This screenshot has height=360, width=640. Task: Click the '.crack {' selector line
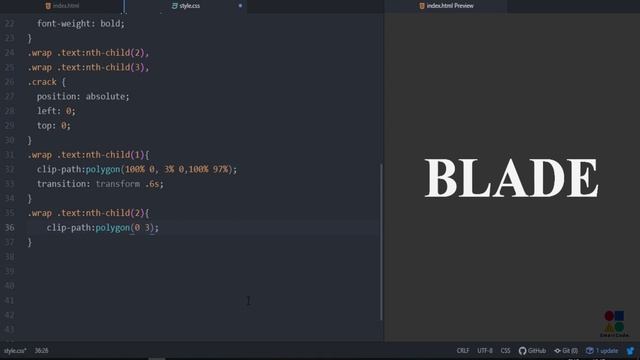47,82
